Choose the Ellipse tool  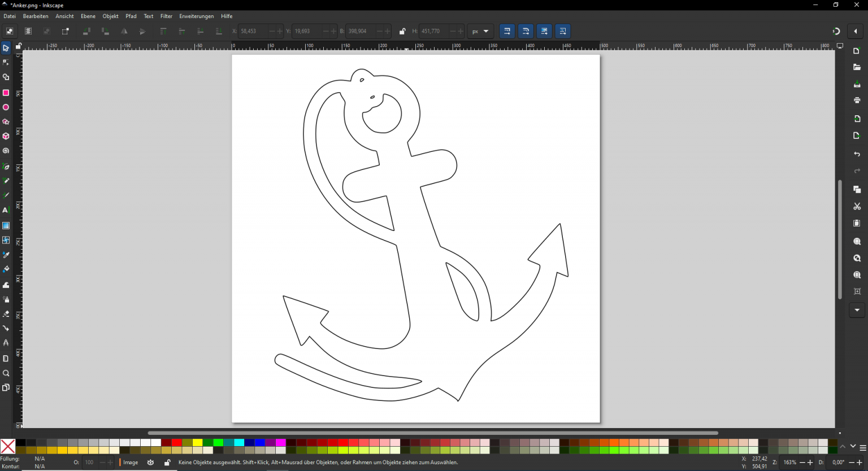(6, 107)
